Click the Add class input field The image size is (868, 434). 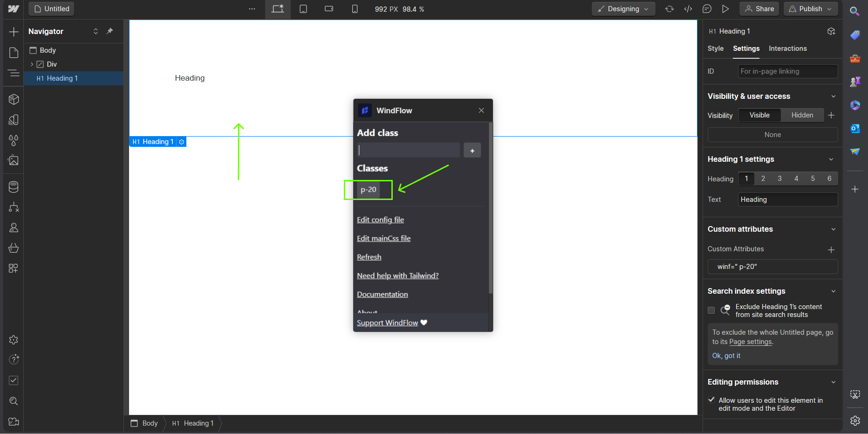[408, 150]
